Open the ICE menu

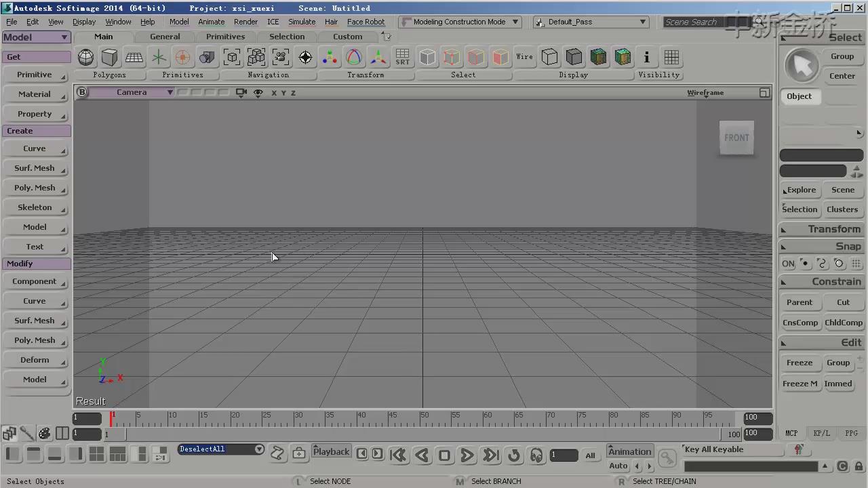pos(273,22)
